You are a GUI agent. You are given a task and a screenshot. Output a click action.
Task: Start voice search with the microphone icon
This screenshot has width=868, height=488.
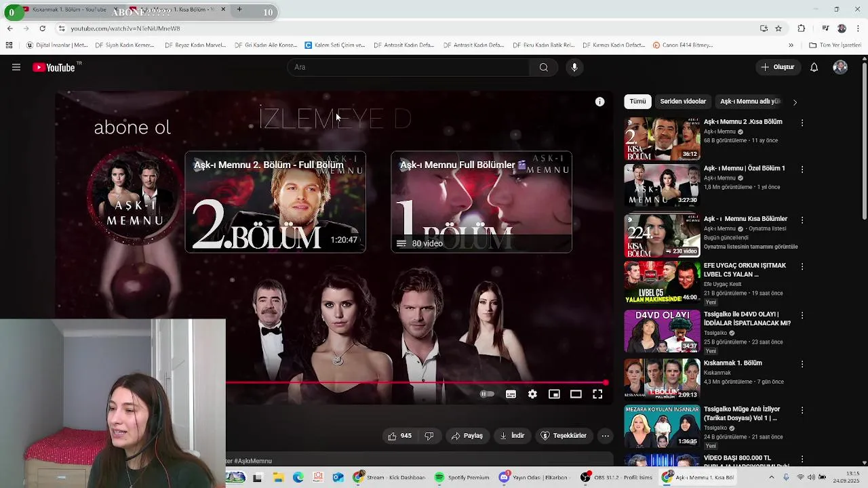point(574,67)
